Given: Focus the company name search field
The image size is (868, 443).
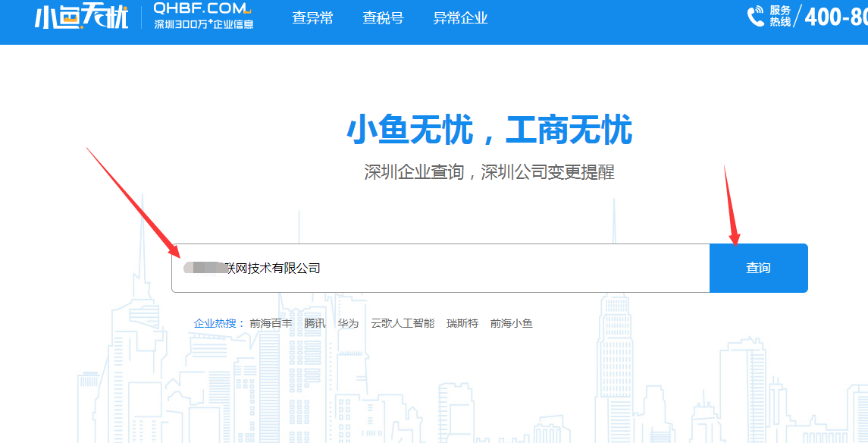Looking at the screenshot, I should [440, 268].
